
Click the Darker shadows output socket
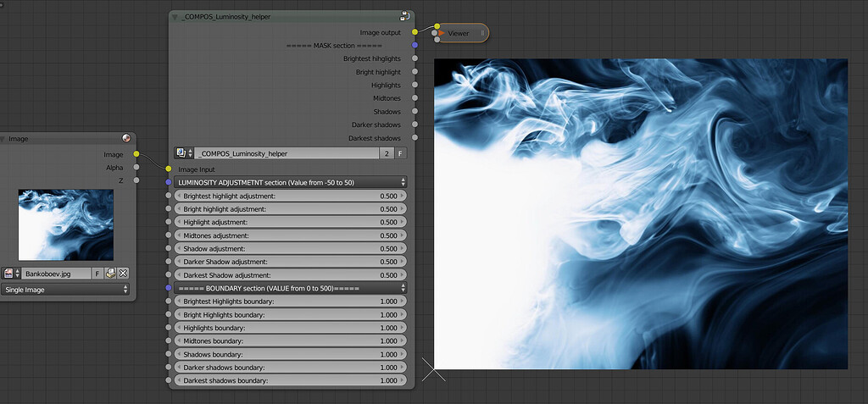(415, 125)
